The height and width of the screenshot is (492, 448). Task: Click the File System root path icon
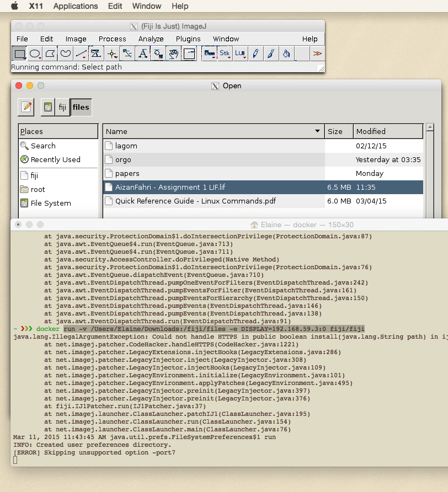pos(47,107)
